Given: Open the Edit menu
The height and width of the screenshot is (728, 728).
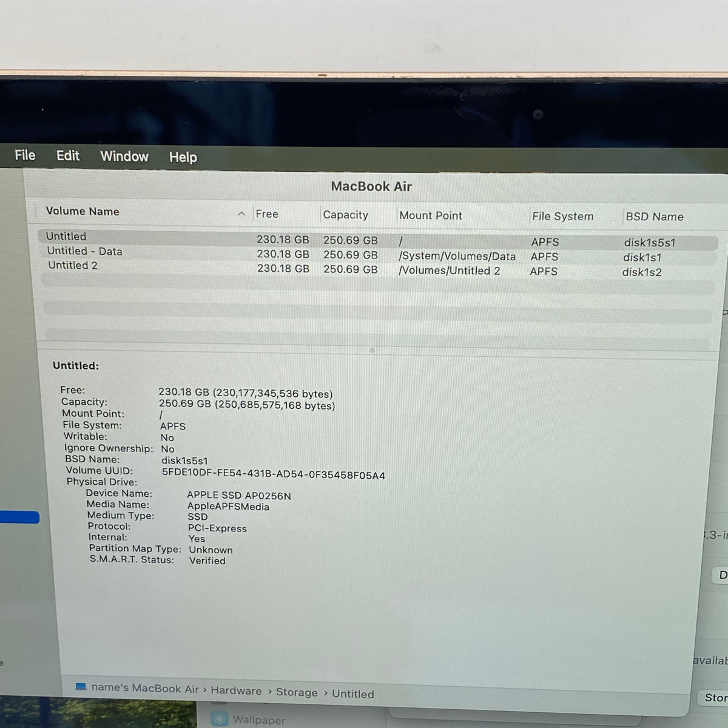Looking at the screenshot, I should [x=68, y=156].
